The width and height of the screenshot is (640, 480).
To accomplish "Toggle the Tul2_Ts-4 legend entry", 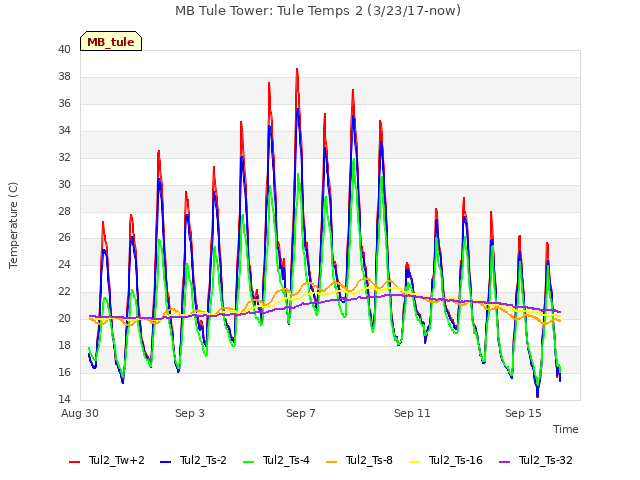I will point(276,460).
